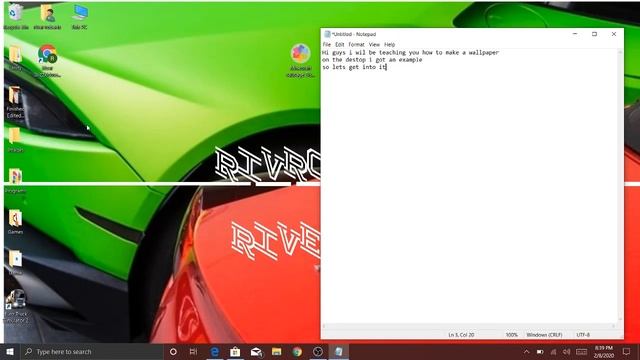Viewport: 640px width, 360px height.
Task: Maximize the Notepad window
Action: (594, 34)
